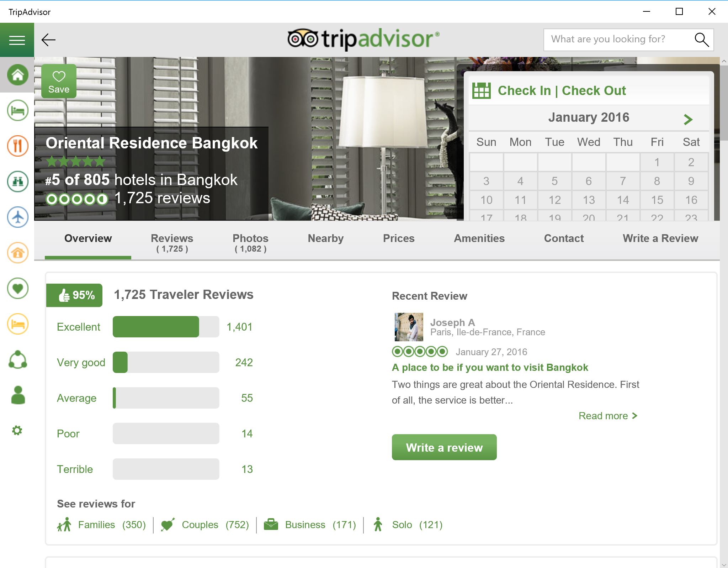Screen dimensions: 728x568
Task: Open the Nearby tab
Action: (x=326, y=238)
